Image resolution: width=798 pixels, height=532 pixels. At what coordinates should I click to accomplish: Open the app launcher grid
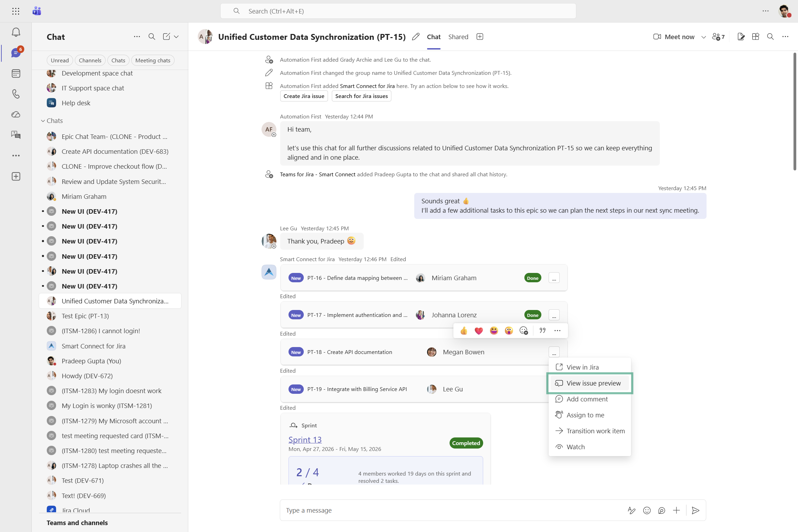[16, 11]
